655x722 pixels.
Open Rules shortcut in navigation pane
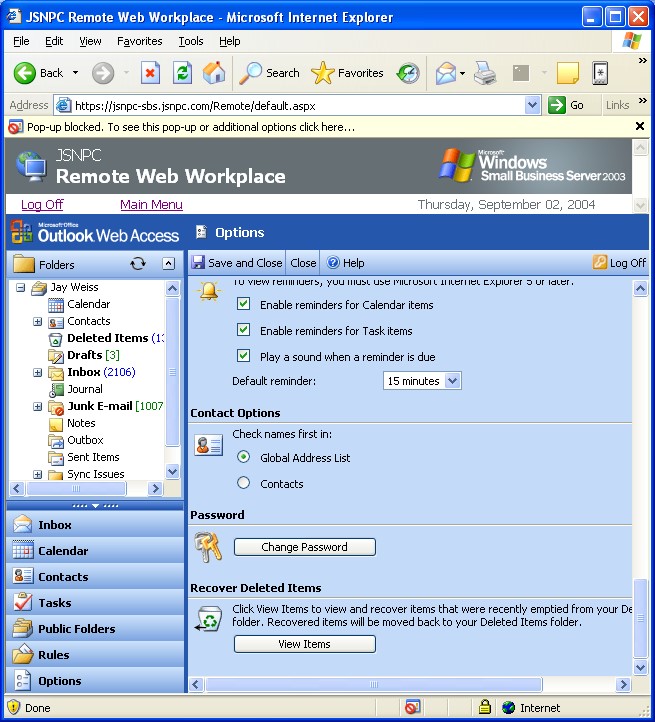95,655
